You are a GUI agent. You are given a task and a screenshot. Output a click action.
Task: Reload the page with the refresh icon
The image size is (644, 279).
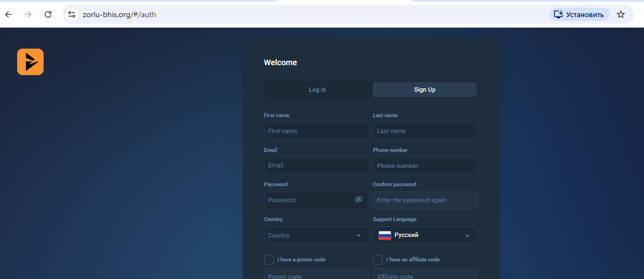click(x=48, y=14)
